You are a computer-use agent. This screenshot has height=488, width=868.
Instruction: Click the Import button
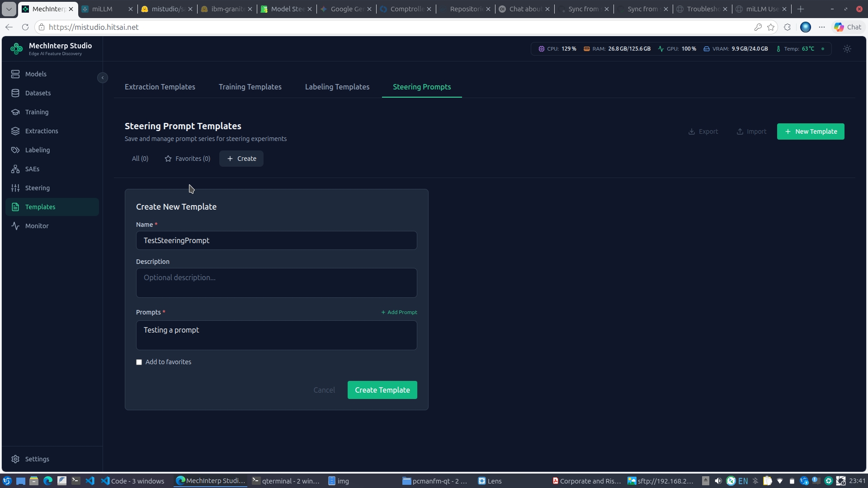751,131
